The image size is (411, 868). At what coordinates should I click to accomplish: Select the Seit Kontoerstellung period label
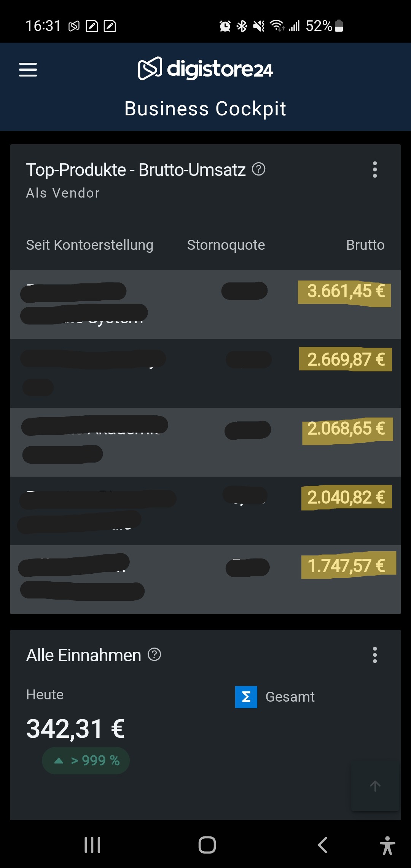[x=89, y=245]
